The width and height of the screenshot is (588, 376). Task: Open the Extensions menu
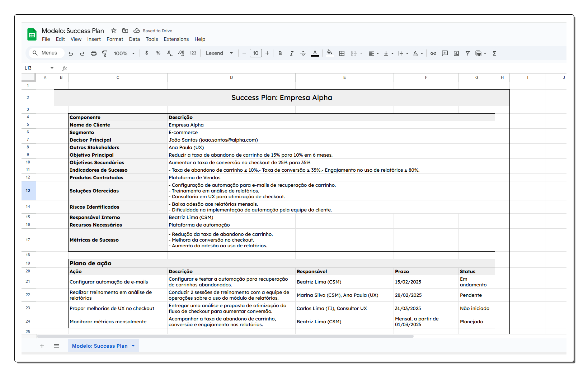coord(176,39)
